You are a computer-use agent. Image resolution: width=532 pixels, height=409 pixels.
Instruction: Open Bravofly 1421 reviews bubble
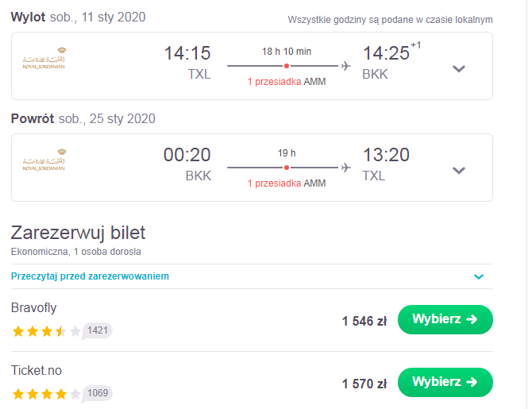pos(97,330)
